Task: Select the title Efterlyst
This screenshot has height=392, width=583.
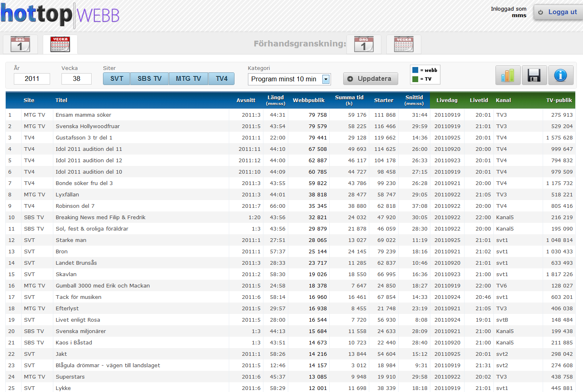Action: pos(67,308)
